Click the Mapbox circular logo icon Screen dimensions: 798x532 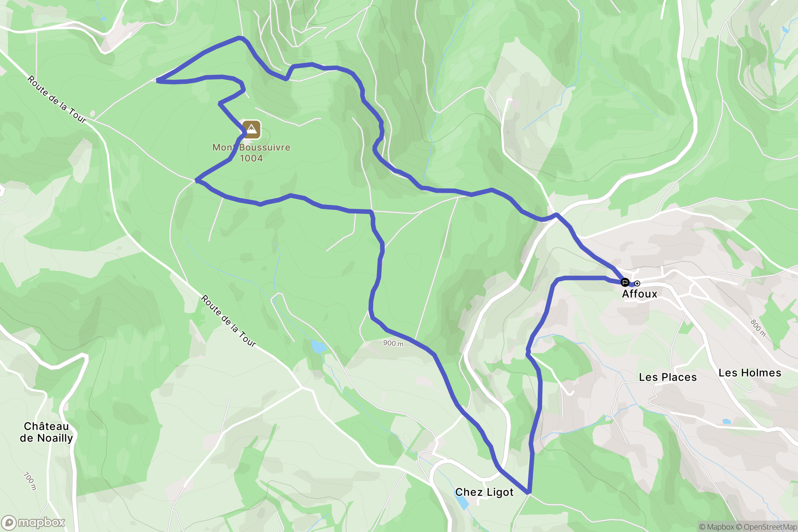point(8,523)
